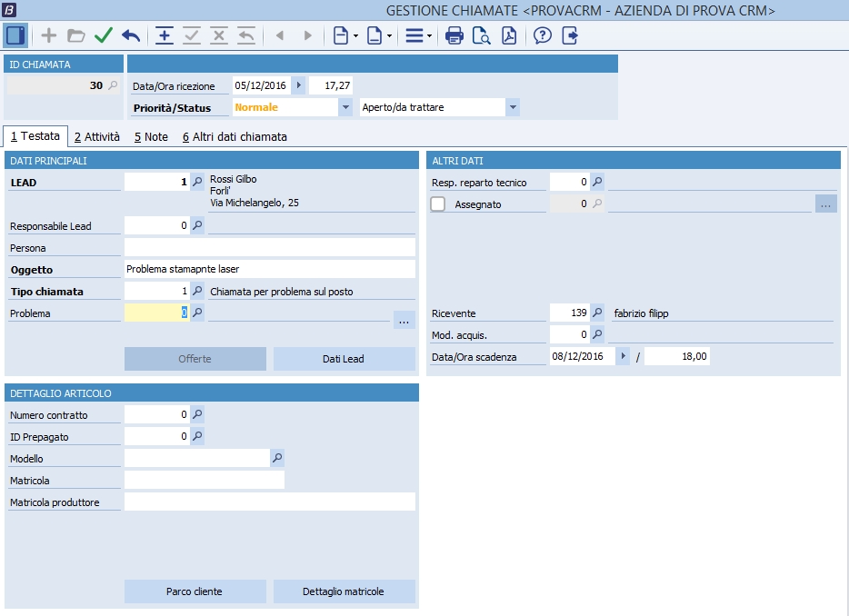The width and height of the screenshot is (849, 616).
Task: Click the printer icon
Action: (454, 36)
